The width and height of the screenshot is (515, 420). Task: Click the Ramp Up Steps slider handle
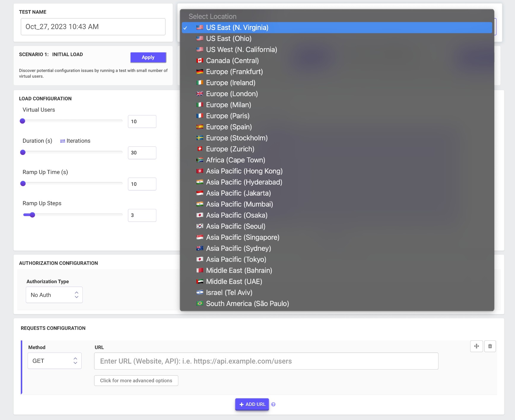click(x=32, y=215)
